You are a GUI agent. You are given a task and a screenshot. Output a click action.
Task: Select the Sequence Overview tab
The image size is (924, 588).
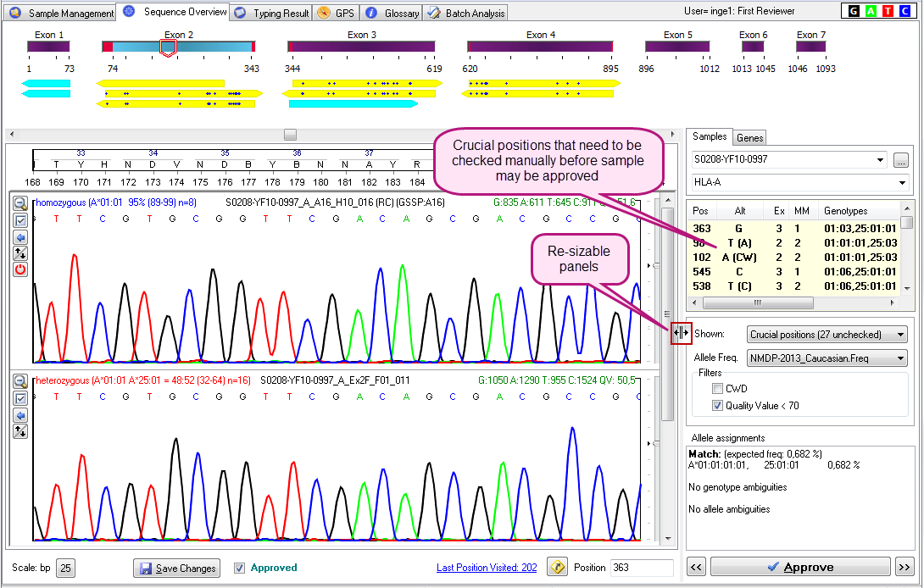pyautogui.click(x=173, y=12)
